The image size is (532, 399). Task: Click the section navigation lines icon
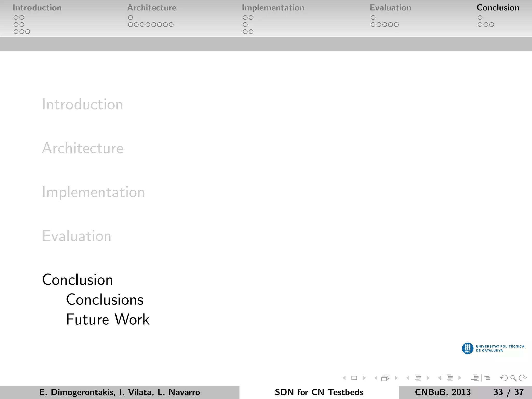(450, 378)
